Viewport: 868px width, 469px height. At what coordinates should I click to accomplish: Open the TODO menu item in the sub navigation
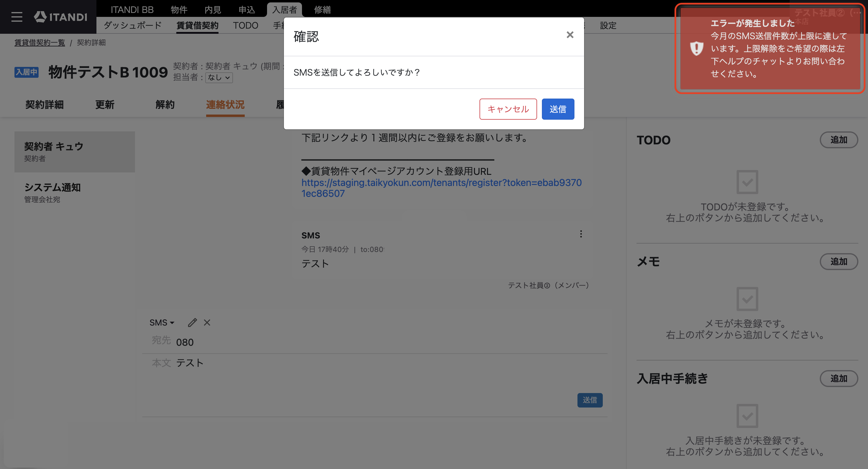(246, 25)
